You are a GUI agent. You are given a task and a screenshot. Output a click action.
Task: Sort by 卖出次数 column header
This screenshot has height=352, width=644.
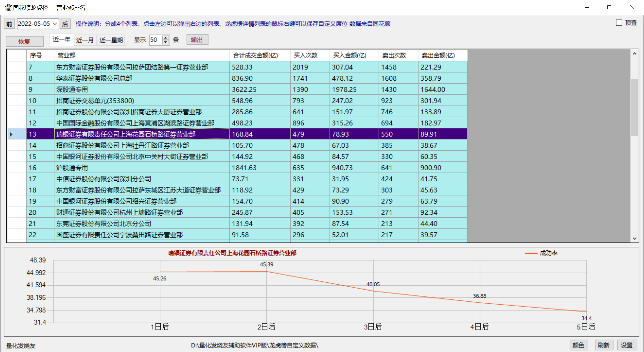pyautogui.click(x=398, y=55)
